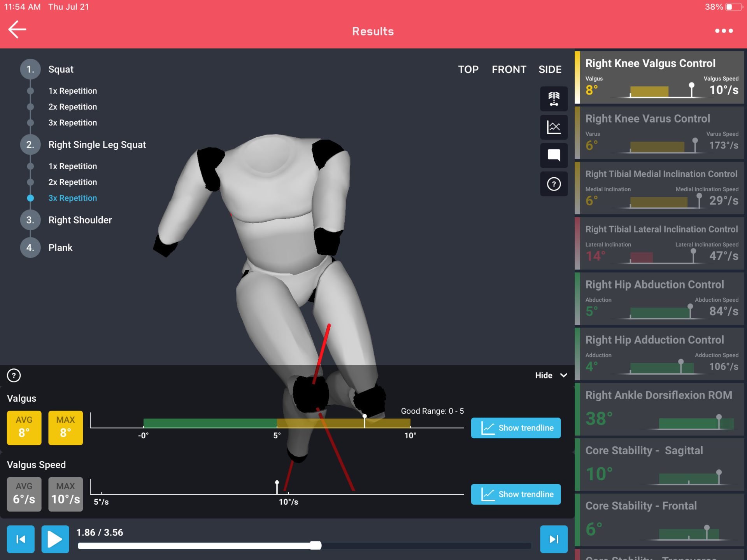Show trendline for Valgus
This screenshot has height=560, width=747.
(x=516, y=428)
